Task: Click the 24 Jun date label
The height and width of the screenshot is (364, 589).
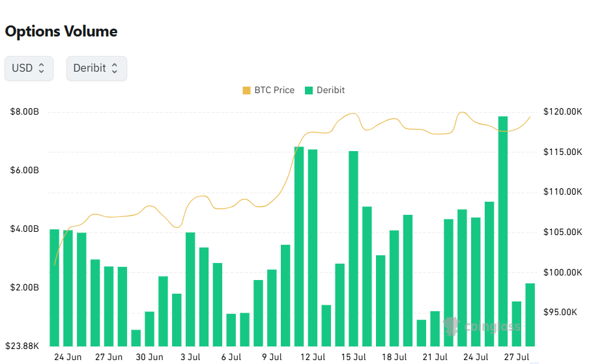Action: point(68,357)
